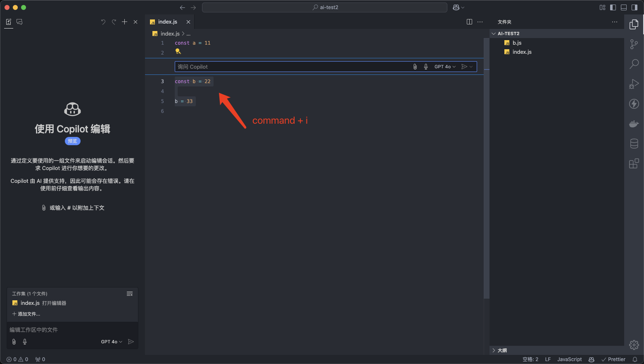
Task: Toggle the bottom panel visibility
Action: click(624, 7)
